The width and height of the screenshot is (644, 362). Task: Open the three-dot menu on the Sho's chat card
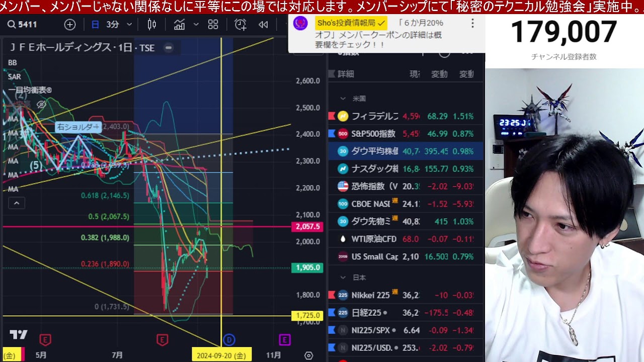(x=472, y=24)
